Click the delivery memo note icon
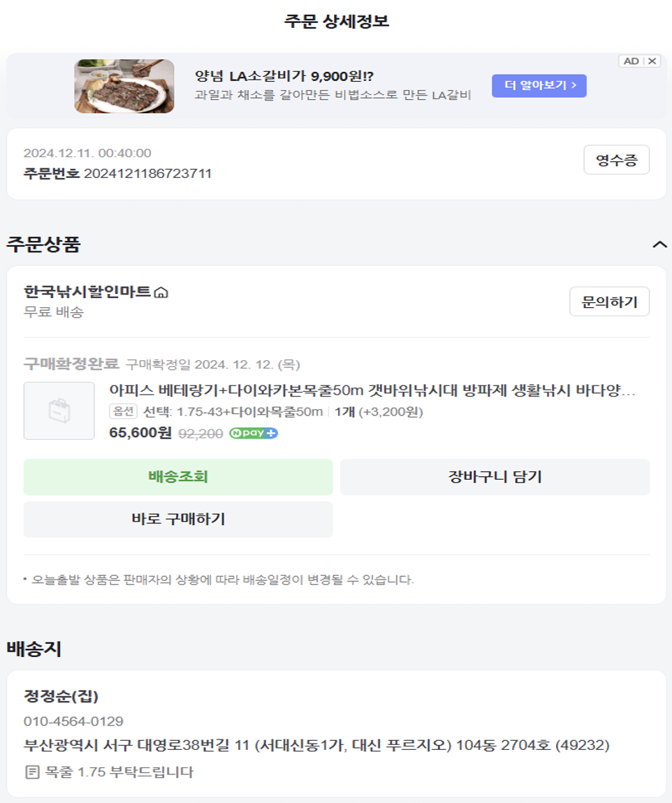The width and height of the screenshot is (672, 803). pyautogui.click(x=32, y=772)
